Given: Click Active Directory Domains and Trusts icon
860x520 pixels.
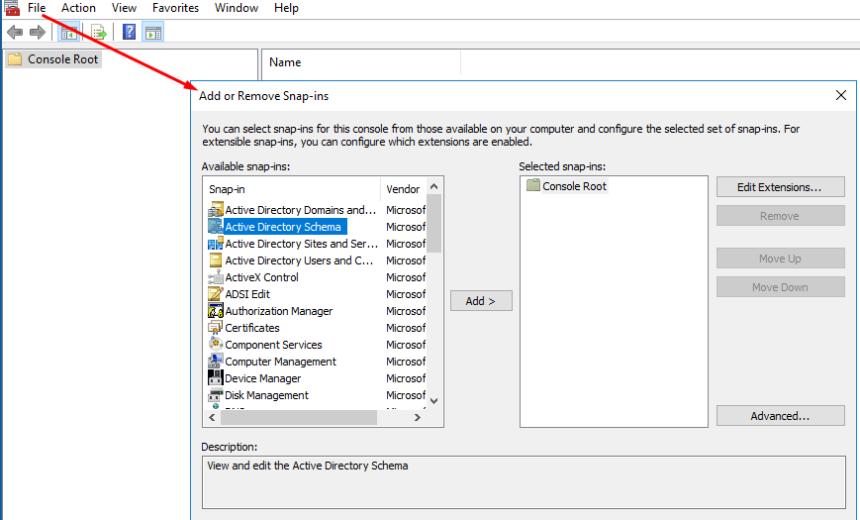Looking at the screenshot, I should point(216,210).
